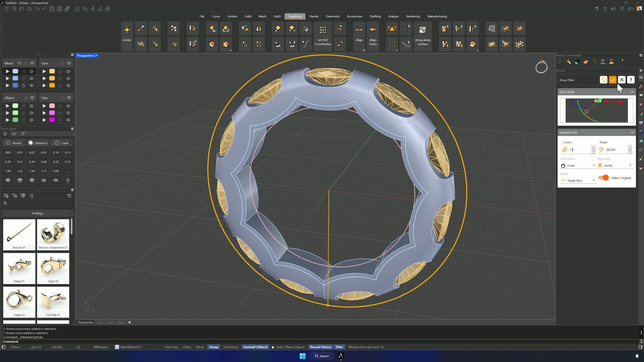Switch off the Delete Original toggle

tap(603, 178)
